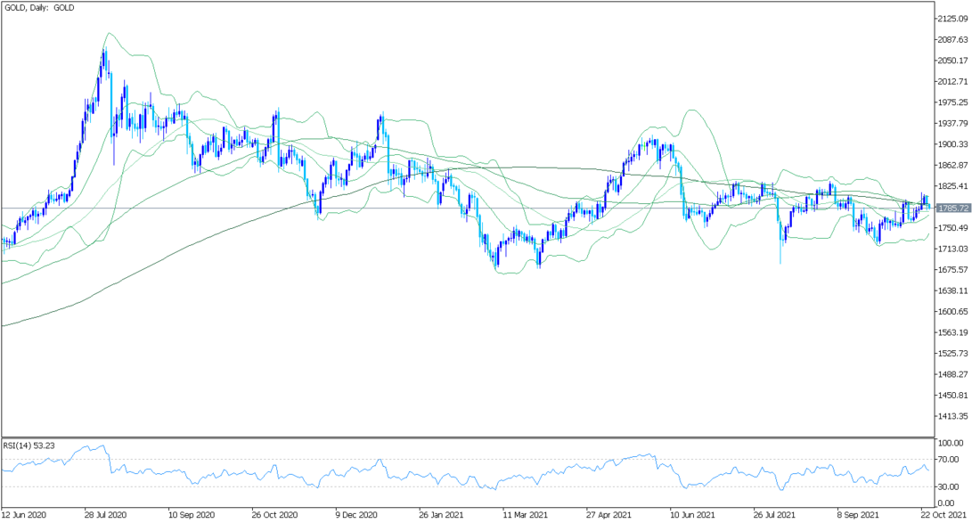Click the 1563.19 price axis label

pyautogui.click(x=952, y=332)
